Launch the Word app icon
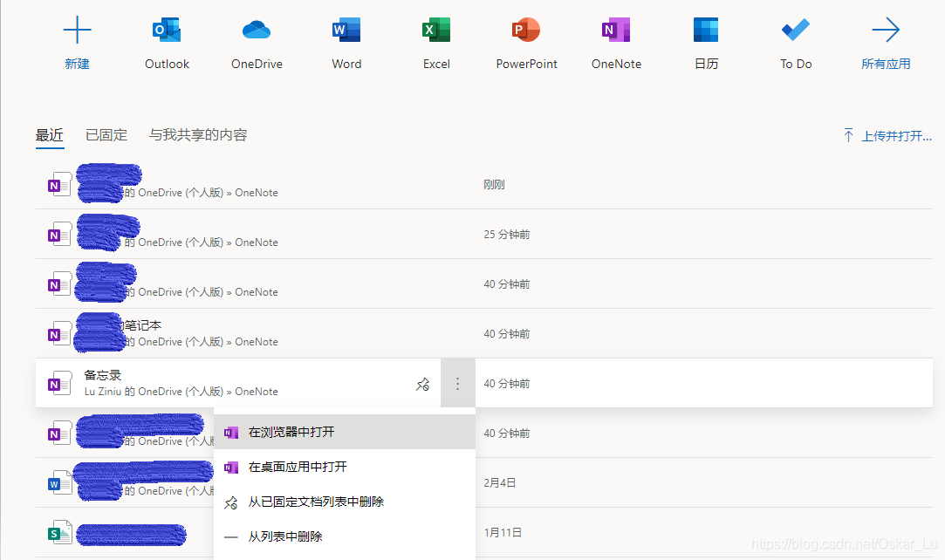This screenshot has width=945, height=560. click(346, 31)
